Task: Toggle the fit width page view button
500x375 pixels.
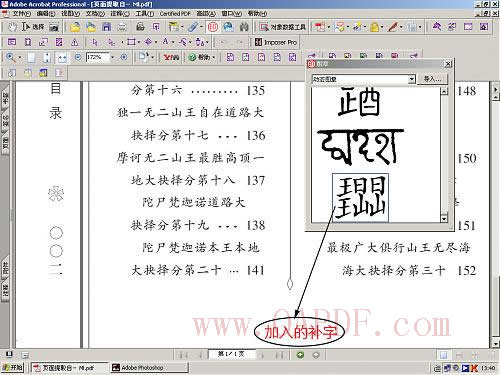Action: tap(62, 57)
